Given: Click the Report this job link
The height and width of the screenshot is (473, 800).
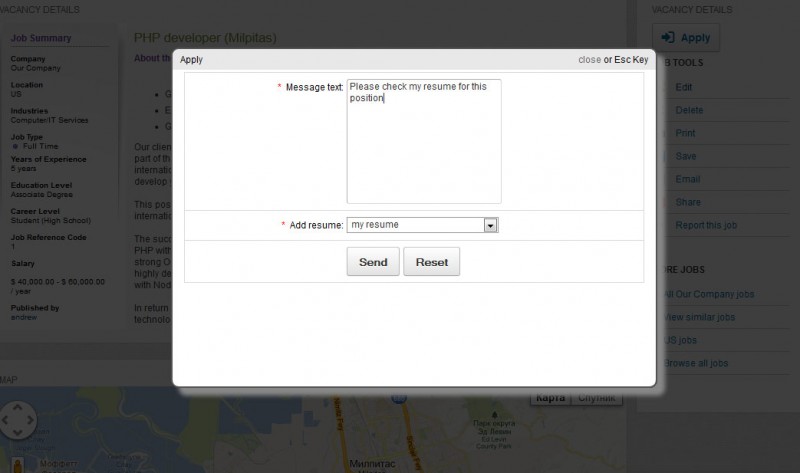Looking at the screenshot, I should coord(706,225).
